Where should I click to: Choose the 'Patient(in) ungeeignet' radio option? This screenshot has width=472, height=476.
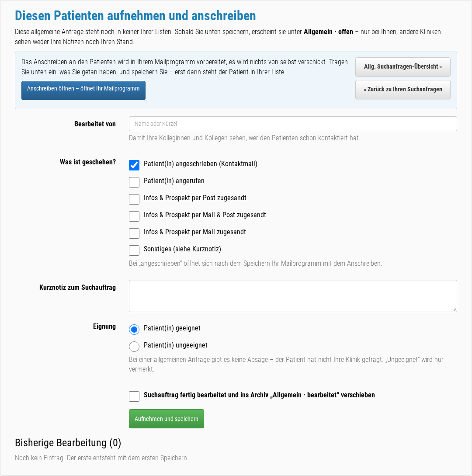(134, 346)
